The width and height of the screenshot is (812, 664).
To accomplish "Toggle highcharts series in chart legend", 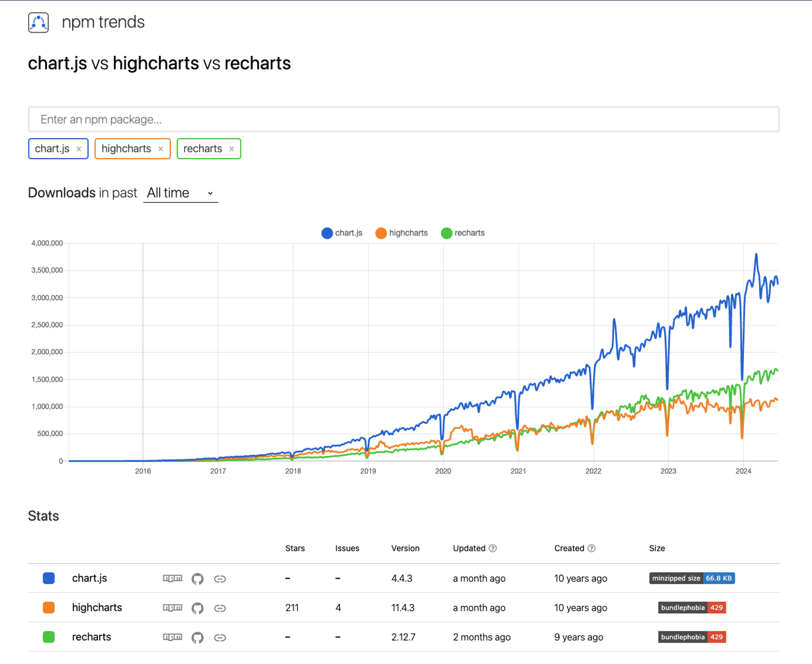I will [x=401, y=233].
